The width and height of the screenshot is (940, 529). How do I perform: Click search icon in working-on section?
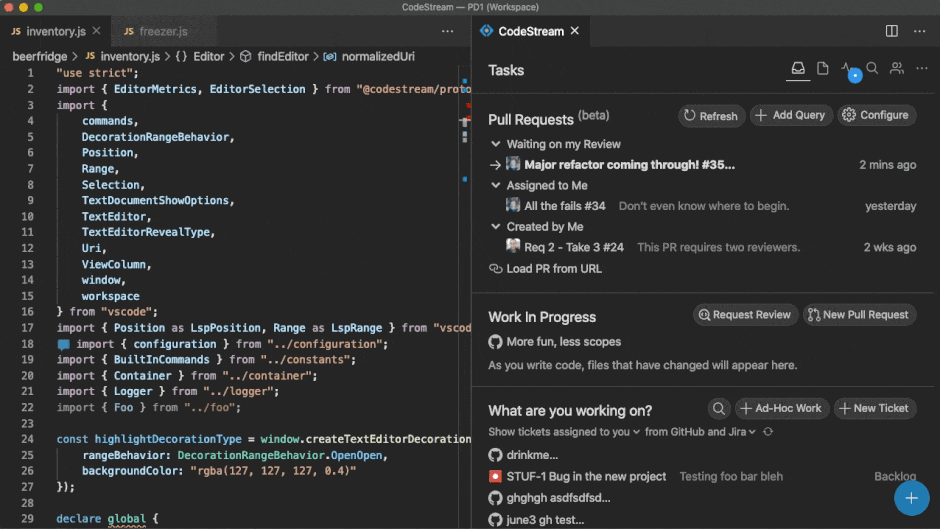point(718,408)
